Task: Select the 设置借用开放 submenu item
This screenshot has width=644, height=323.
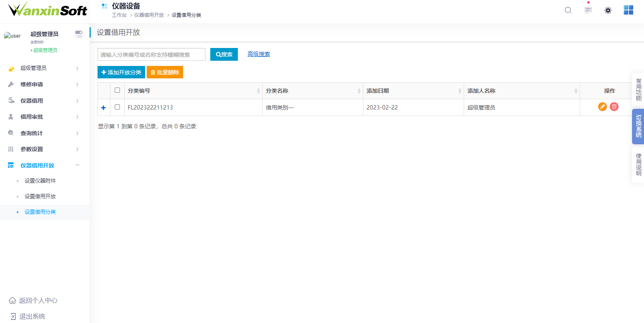Action: point(40,196)
